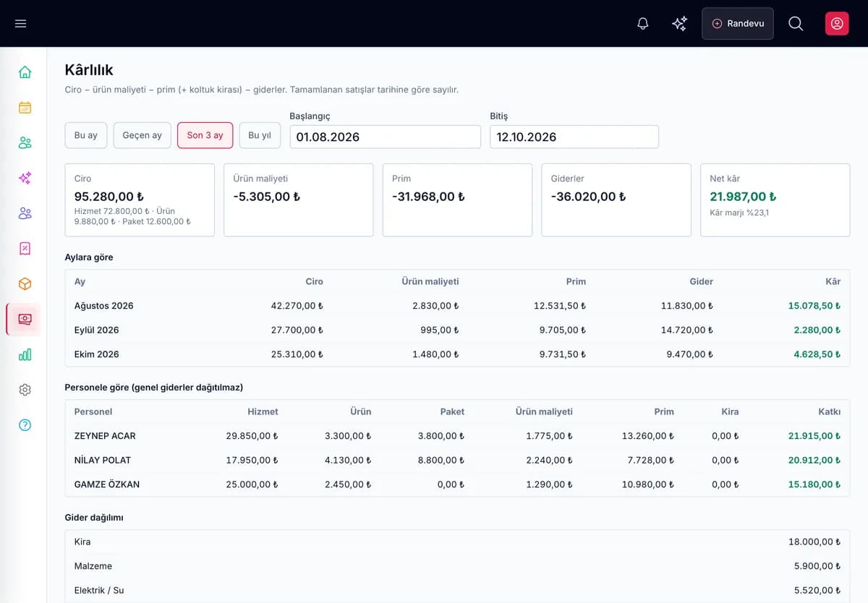The image size is (868, 603).
Task: Open the green bar chart sidebar icon
Action: click(x=25, y=355)
